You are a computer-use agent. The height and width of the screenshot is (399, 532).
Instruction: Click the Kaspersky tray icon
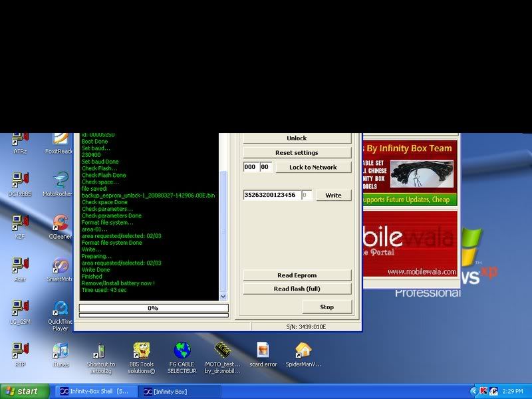[483, 391]
